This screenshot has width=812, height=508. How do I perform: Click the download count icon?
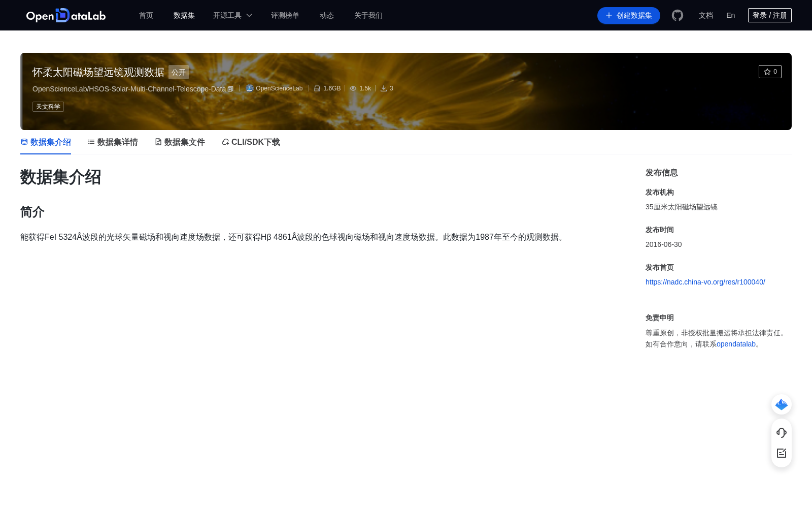point(384,88)
